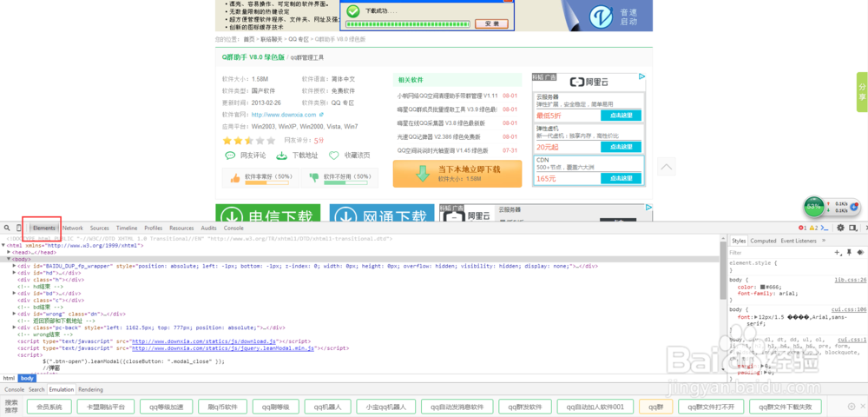This screenshot has width=868, height=417.
Task: Show more Styles sidebar tabs chevron
Action: [824, 241]
